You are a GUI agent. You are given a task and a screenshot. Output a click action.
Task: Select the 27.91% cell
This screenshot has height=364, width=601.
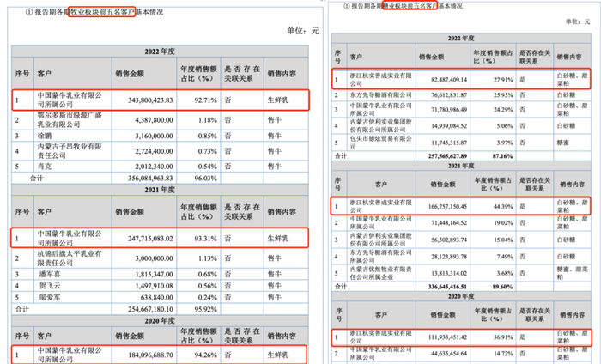[503, 80]
